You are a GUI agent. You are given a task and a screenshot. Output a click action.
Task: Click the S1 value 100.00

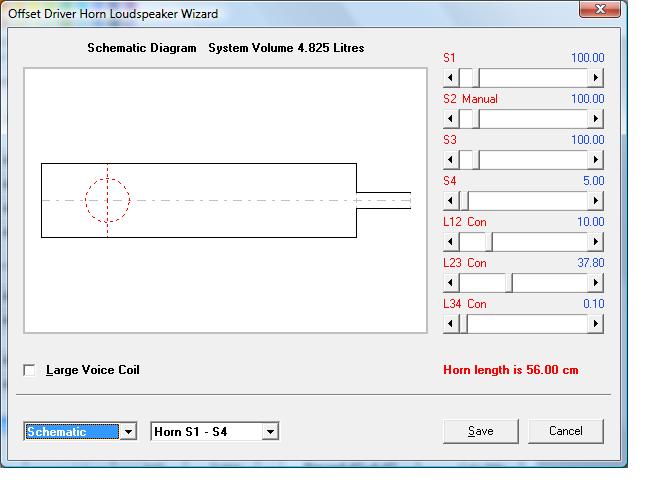(x=588, y=58)
